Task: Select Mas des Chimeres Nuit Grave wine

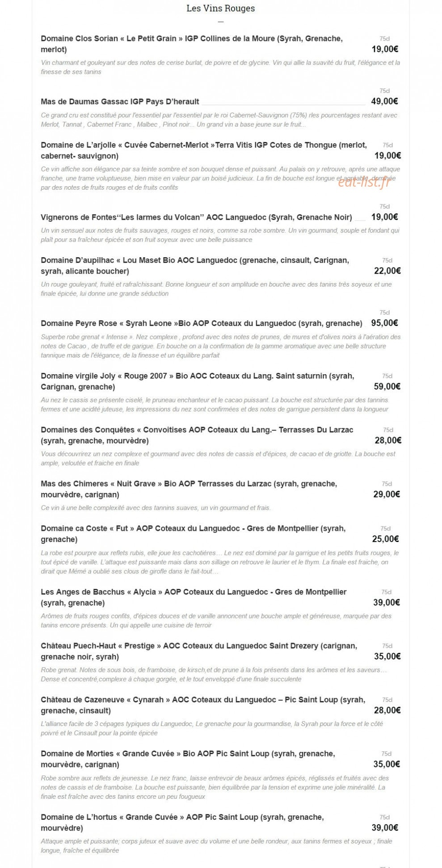Action: point(189,489)
